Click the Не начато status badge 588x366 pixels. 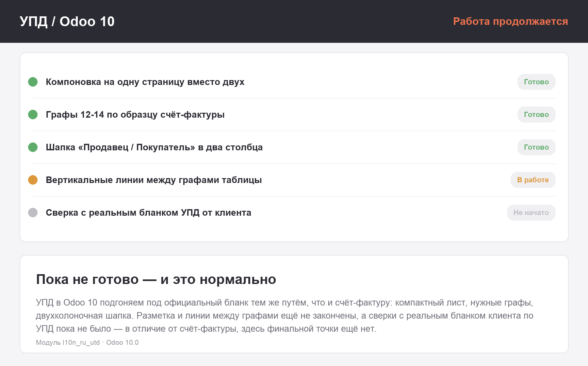point(531,212)
